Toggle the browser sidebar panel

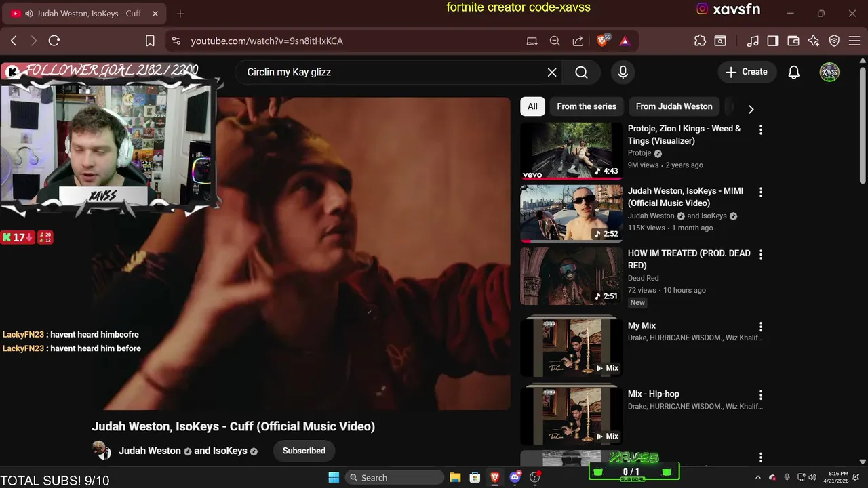click(773, 41)
